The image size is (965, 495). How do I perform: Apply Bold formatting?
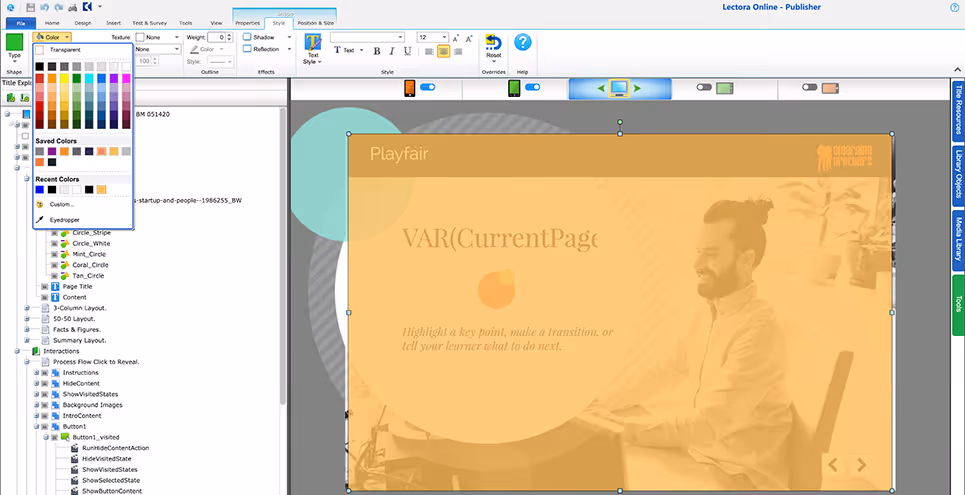pyautogui.click(x=377, y=51)
